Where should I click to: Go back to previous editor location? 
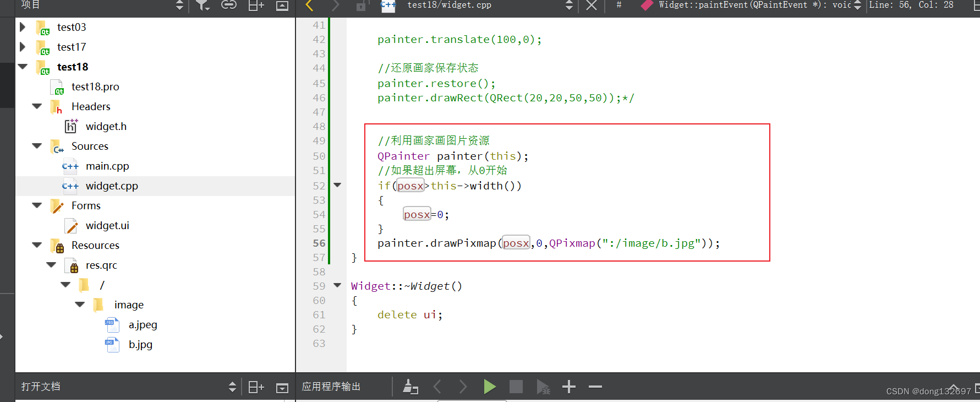click(309, 6)
